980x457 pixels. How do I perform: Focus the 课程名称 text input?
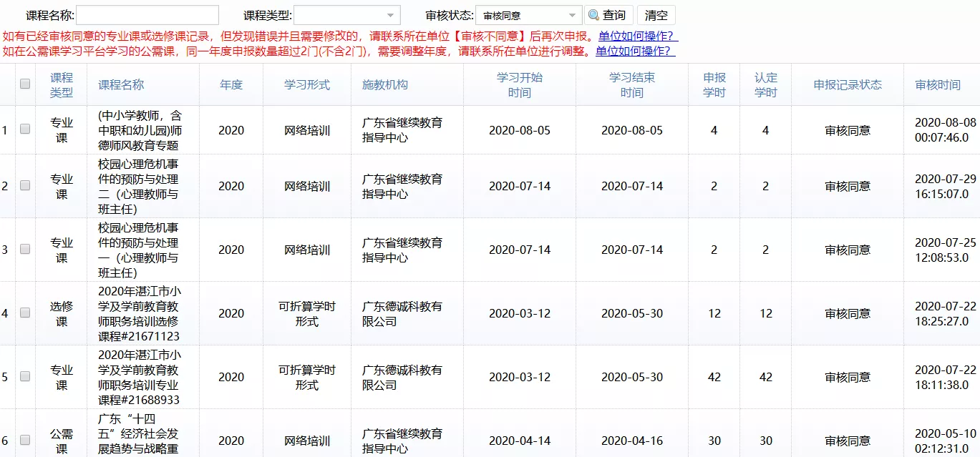pos(147,15)
